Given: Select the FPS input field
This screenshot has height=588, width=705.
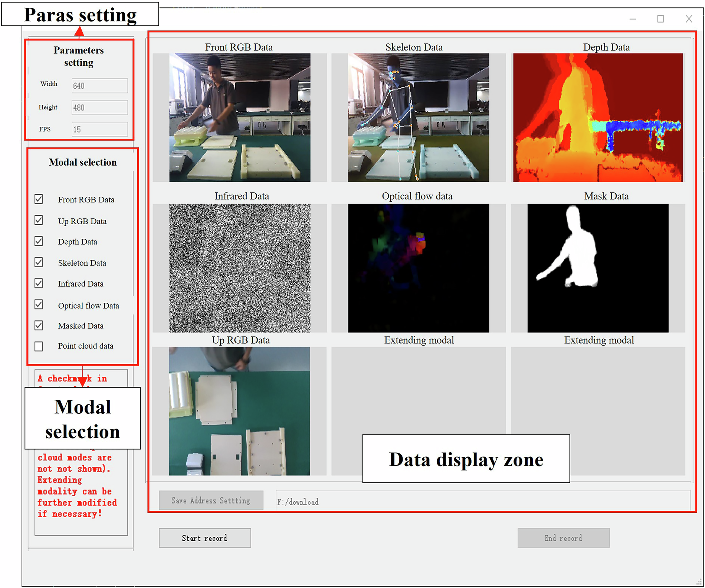Looking at the screenshot, I should point(99,129).
